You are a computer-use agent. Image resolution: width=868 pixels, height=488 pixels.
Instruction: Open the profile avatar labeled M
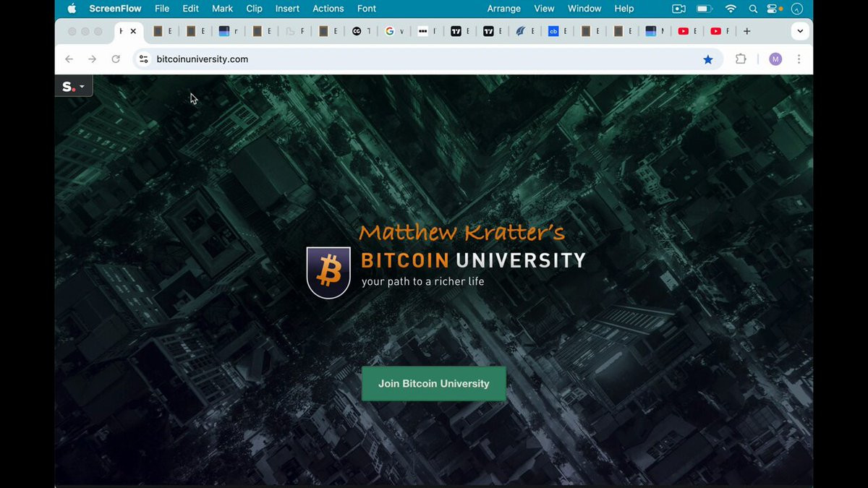click(775, 59)
